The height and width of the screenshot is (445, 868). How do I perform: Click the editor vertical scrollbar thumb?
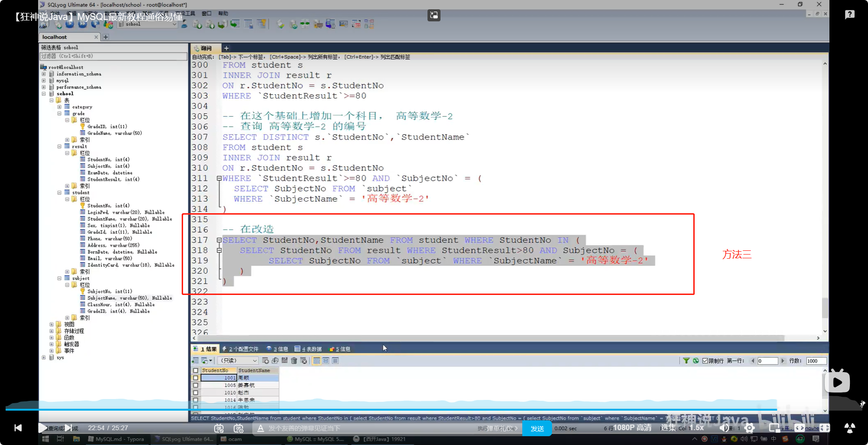(825, 308)
